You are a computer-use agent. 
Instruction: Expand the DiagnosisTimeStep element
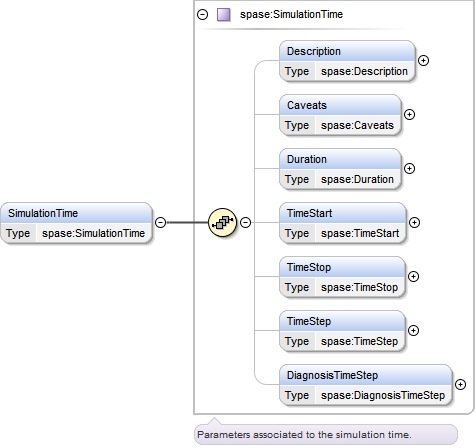[x=460, y=384]
